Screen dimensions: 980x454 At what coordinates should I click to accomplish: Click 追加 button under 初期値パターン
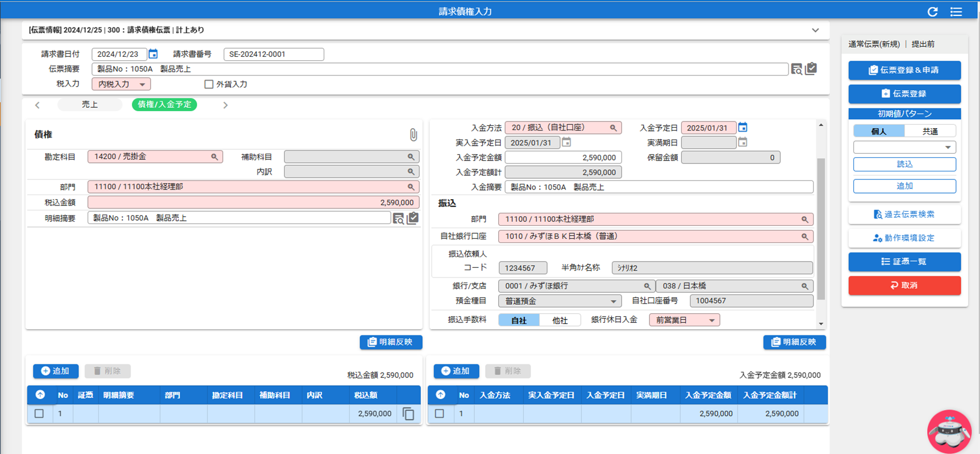(904, 186)
